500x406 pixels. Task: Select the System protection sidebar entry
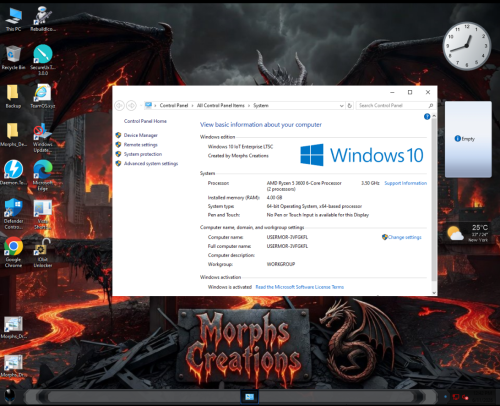(143, 154)
